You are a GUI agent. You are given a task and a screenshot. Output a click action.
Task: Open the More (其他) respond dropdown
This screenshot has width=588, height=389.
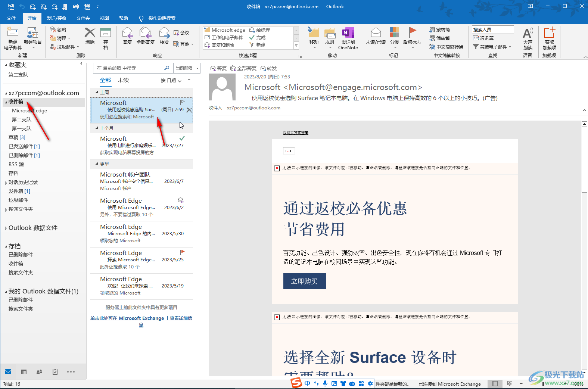click(183, 44)
